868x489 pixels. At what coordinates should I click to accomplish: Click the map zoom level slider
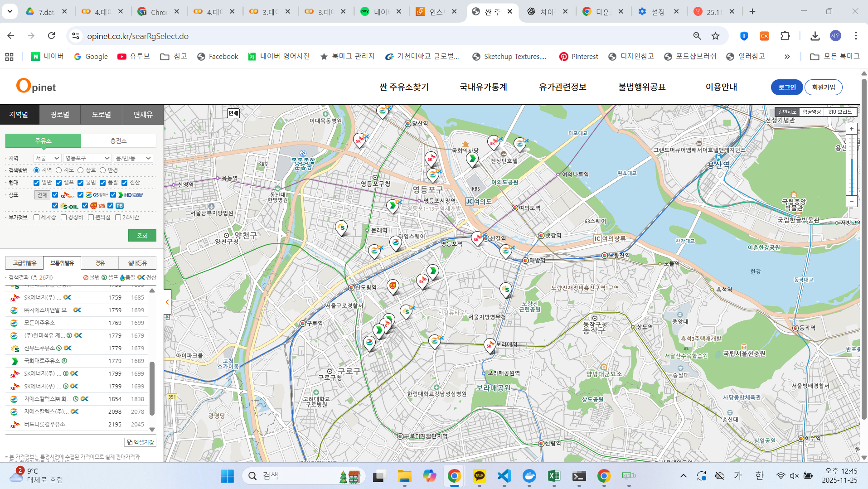pos(852,165)
